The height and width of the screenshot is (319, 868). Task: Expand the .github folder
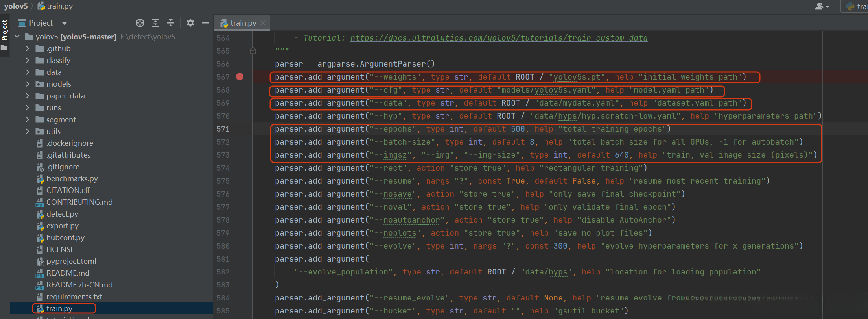pyautogui.click(x=28, y=48)
